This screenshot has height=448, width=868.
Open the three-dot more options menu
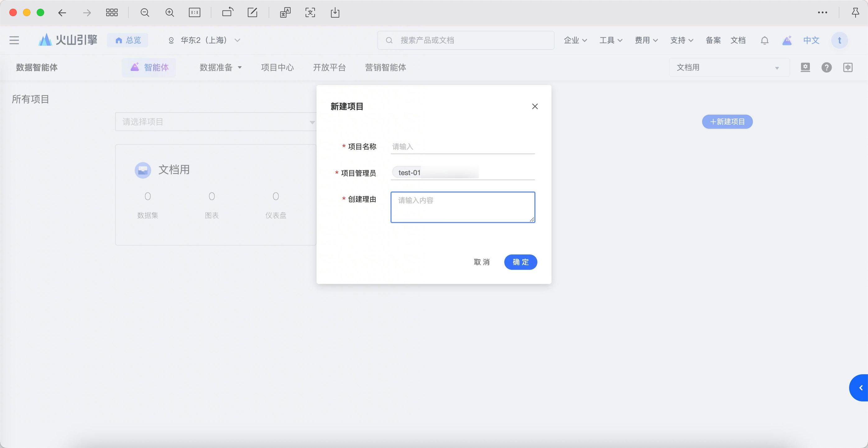click(823, 12)
